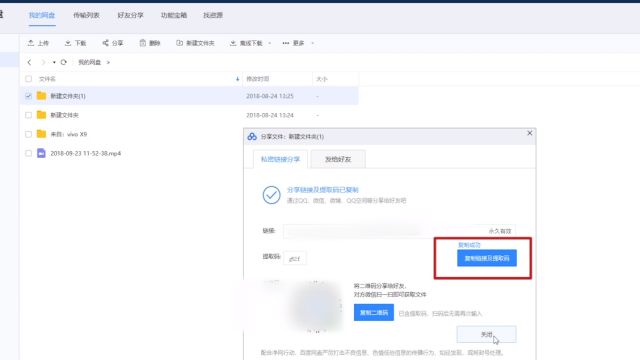Click the folder icon of 新建文件夹
640x360 pixels.
tap(41, 115)
